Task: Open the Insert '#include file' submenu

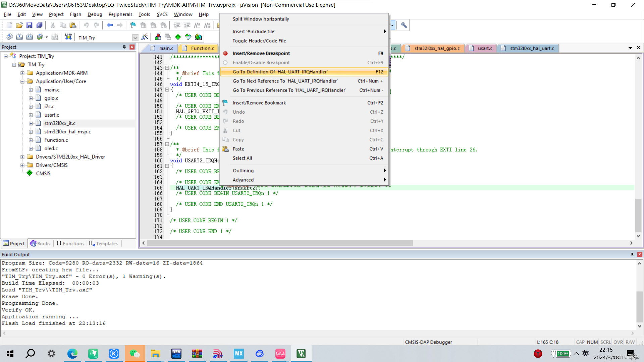Action: (x=304, y=32)
